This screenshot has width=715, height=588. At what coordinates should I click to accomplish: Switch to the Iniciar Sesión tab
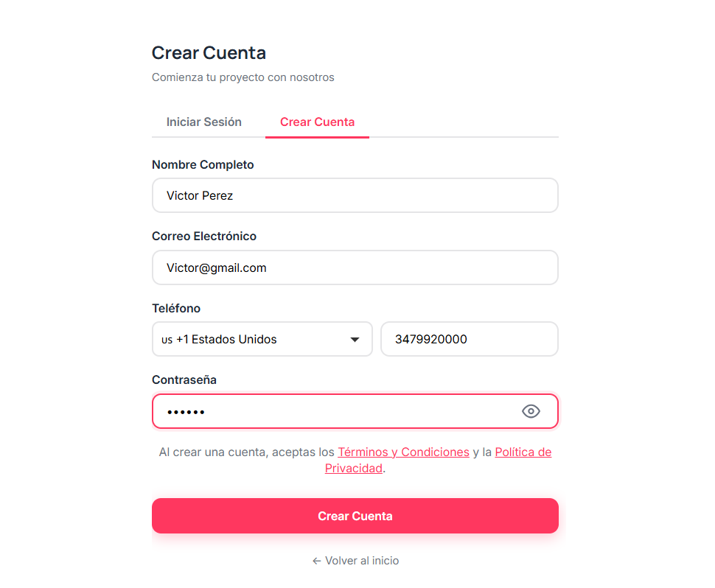tap(204, 122)
